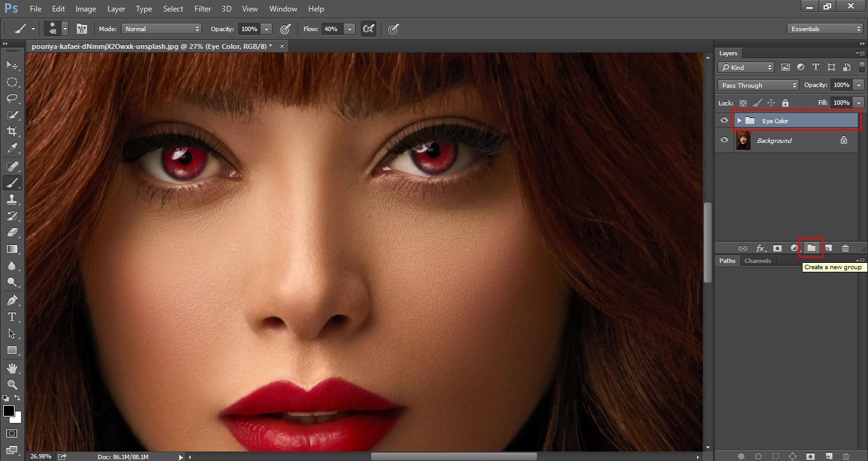Select the Pen tool
The width and height of the screenshot is (868, 461).
click(x=12, y=300)
